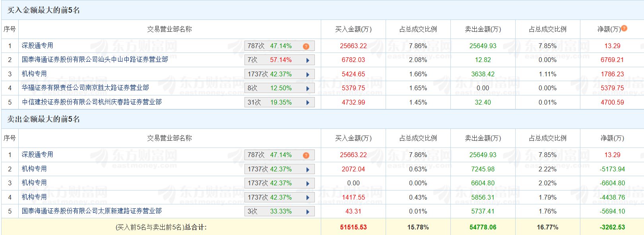644x235 pixels.
Task: Click blue arrow in buy table 机构专用 row
Action: (x=308, y=75)
